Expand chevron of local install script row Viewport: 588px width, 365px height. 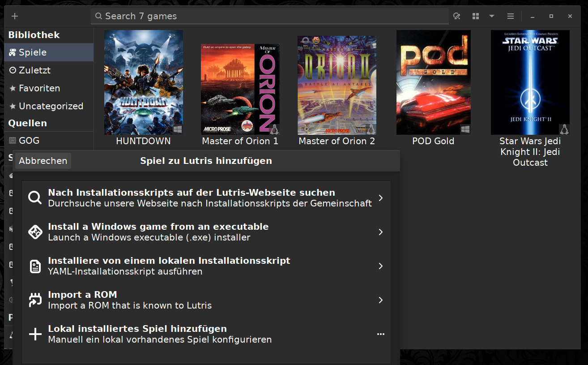[x=380, y=266]
